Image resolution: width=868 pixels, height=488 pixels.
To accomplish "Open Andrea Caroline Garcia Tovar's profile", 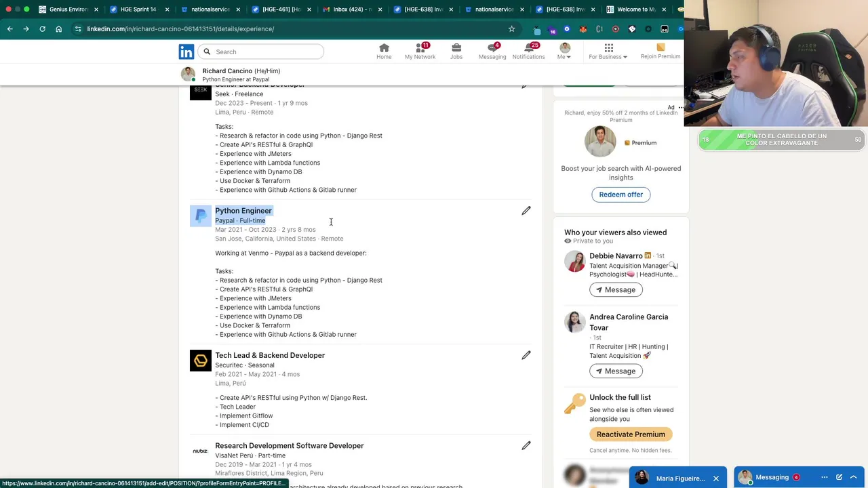I will [x=629, y=322].
